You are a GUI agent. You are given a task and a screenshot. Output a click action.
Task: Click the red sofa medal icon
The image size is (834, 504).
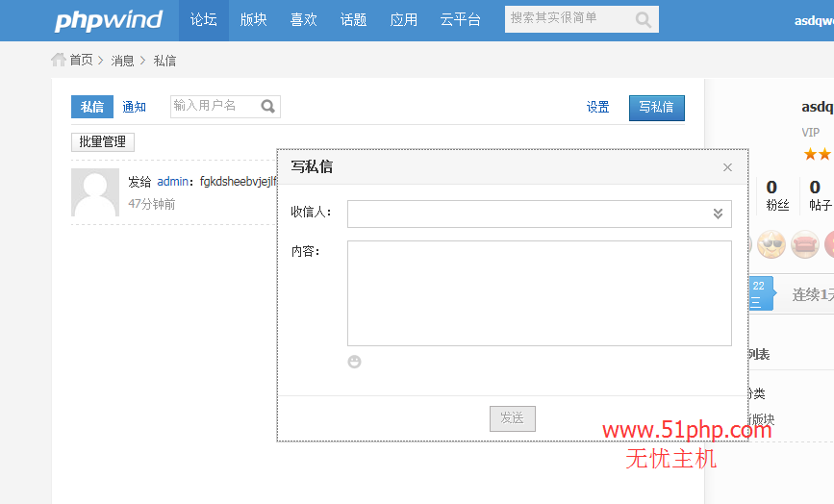[x=805, y=244]
